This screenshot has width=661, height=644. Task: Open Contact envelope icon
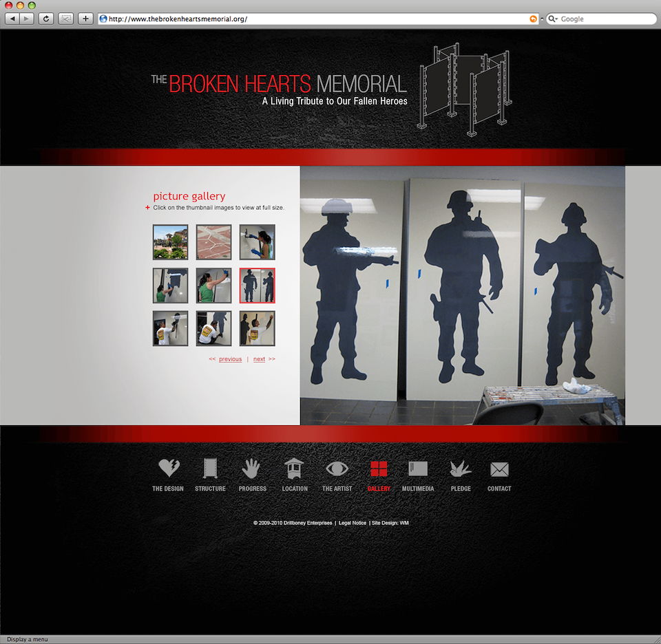click(499, 469)
